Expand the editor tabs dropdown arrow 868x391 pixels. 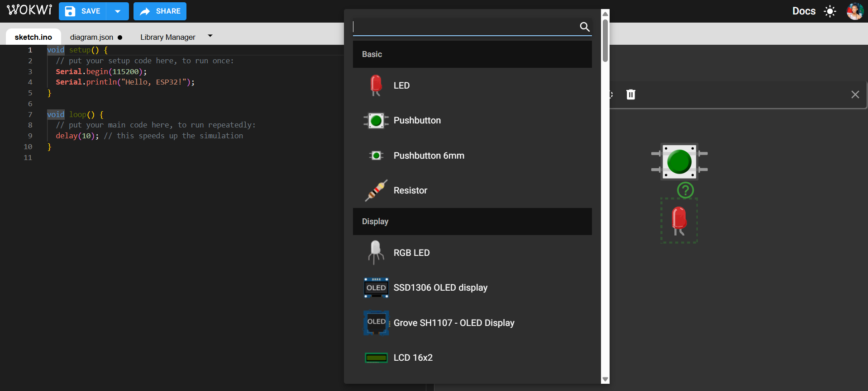210,36
